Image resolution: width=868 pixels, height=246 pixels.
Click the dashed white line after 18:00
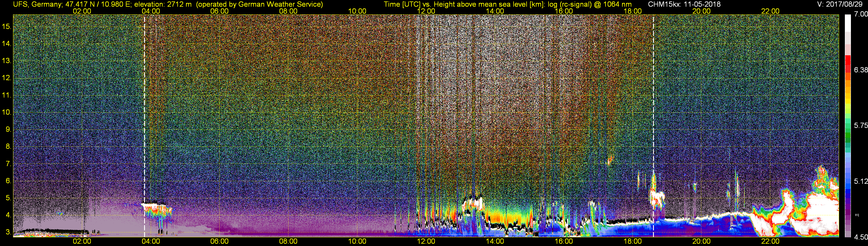(653, 126)
